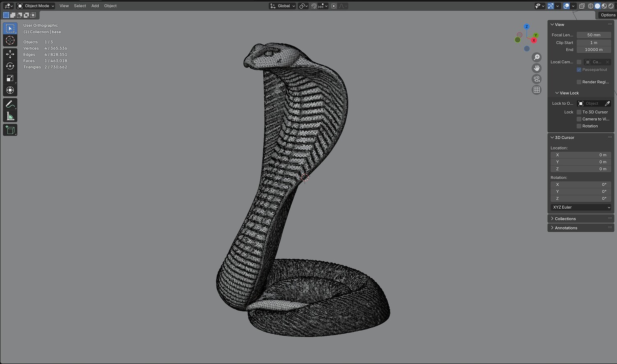Activate the Rotate tool

(10, 66)
